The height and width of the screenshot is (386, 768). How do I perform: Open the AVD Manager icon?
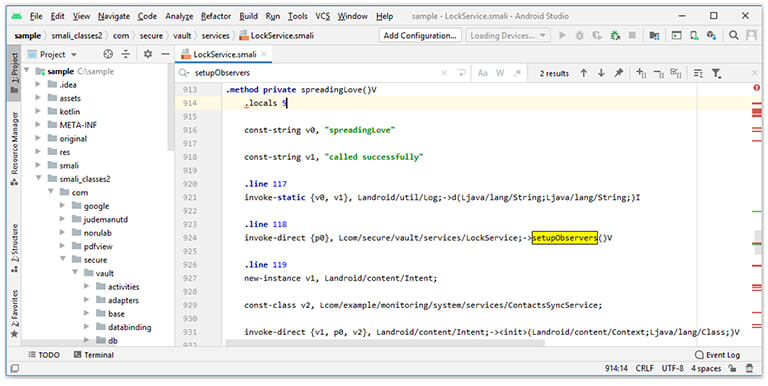point(694,35)
